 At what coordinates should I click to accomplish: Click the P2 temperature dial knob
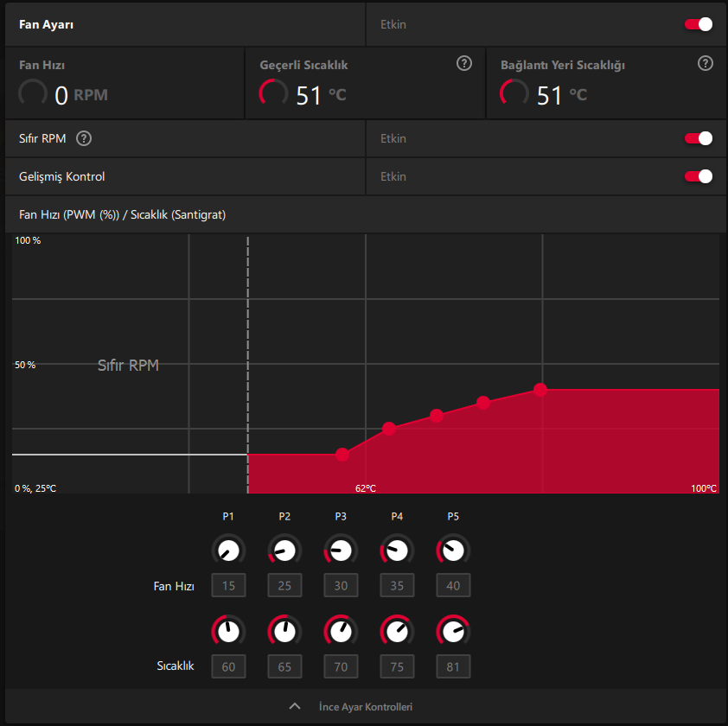click(x=284, y=632)
